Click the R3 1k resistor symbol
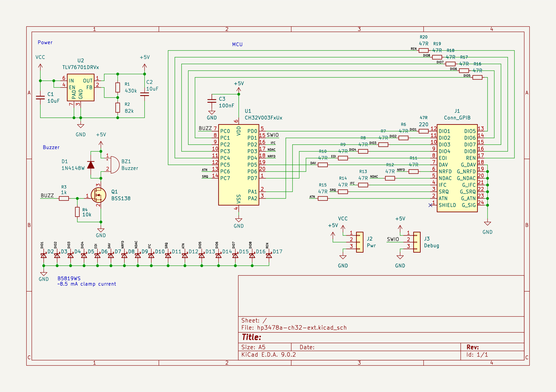 [64, 198]
